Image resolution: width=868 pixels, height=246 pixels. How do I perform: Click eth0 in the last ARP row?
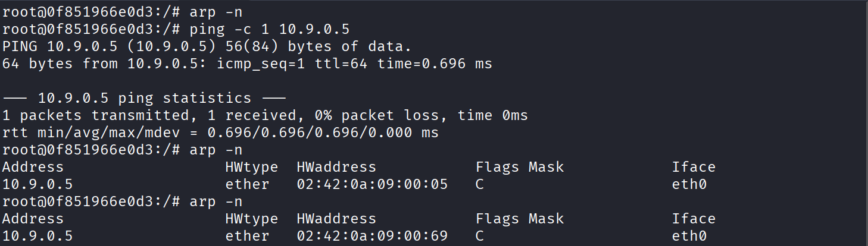(x=689, y=236)
